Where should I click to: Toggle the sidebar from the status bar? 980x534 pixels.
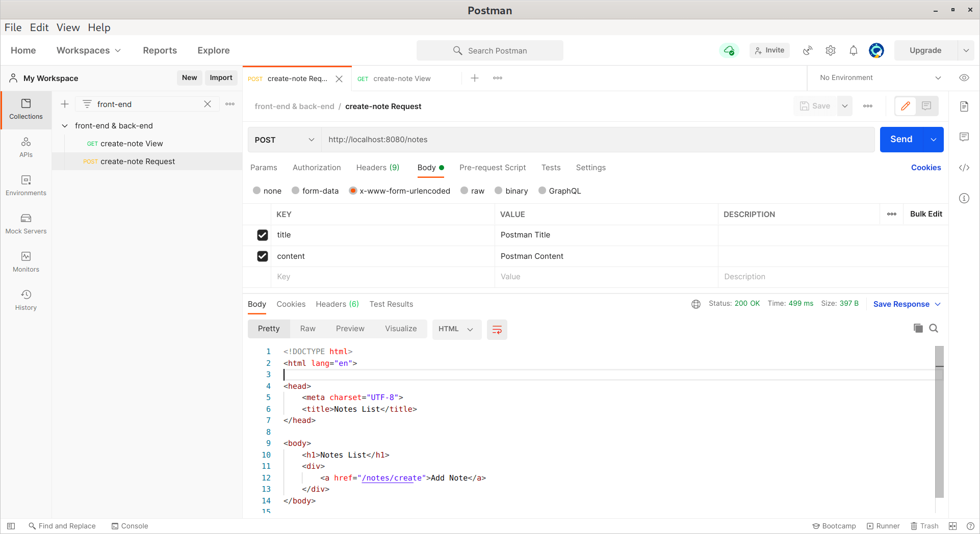11,526
